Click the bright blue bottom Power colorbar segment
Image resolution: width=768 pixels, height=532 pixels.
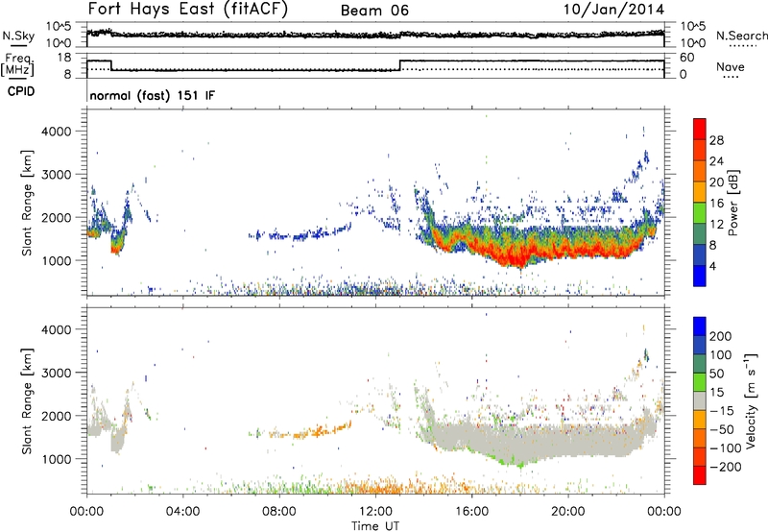(x=700, y=276)
